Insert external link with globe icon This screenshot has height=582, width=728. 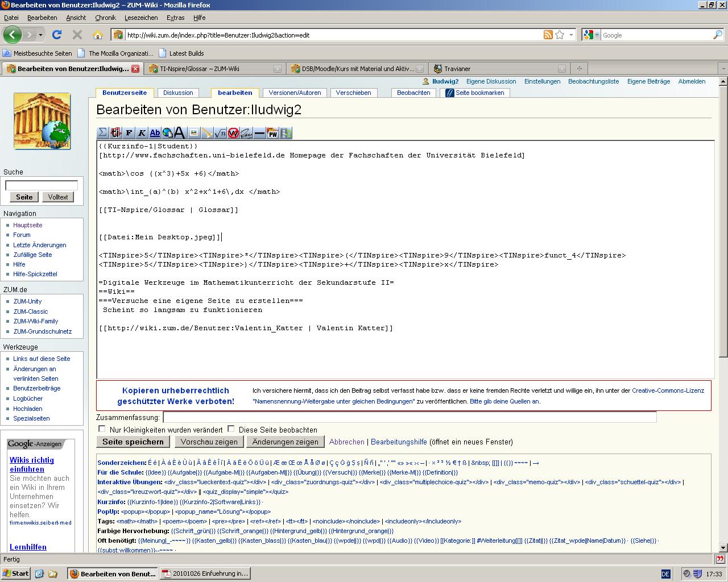point(167,133)
